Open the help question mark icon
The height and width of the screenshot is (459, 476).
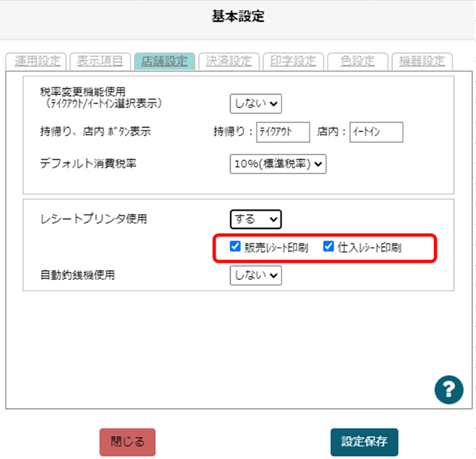449,390
